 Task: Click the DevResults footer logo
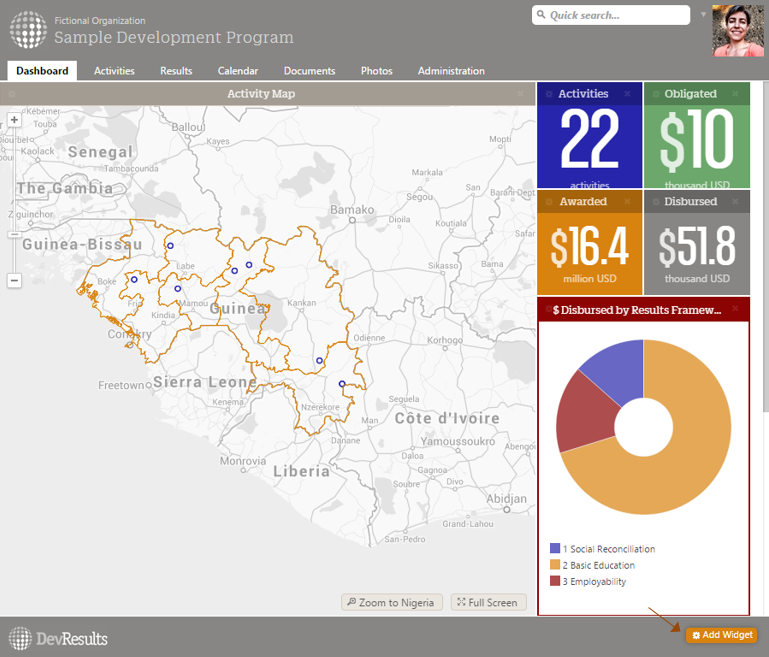[x=58, y=638]
